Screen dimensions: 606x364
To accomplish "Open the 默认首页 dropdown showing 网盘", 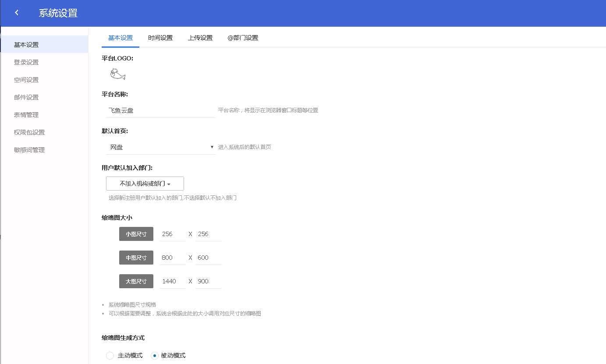I will [x=160, y=147].
